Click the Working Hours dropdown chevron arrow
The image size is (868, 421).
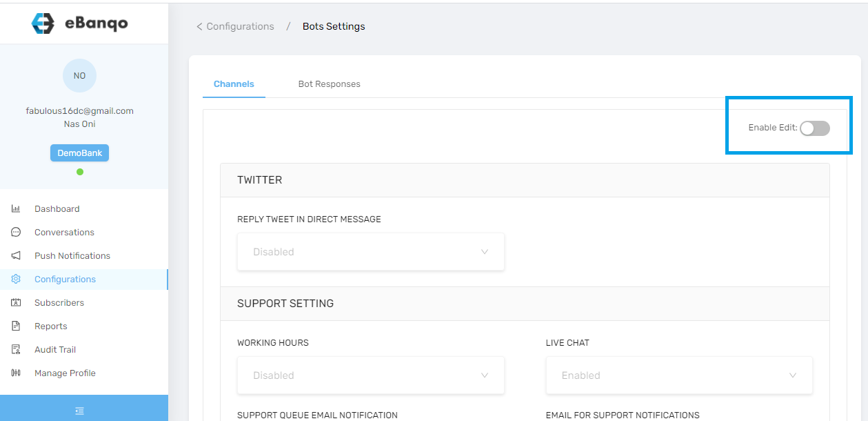tap(485, 375)
